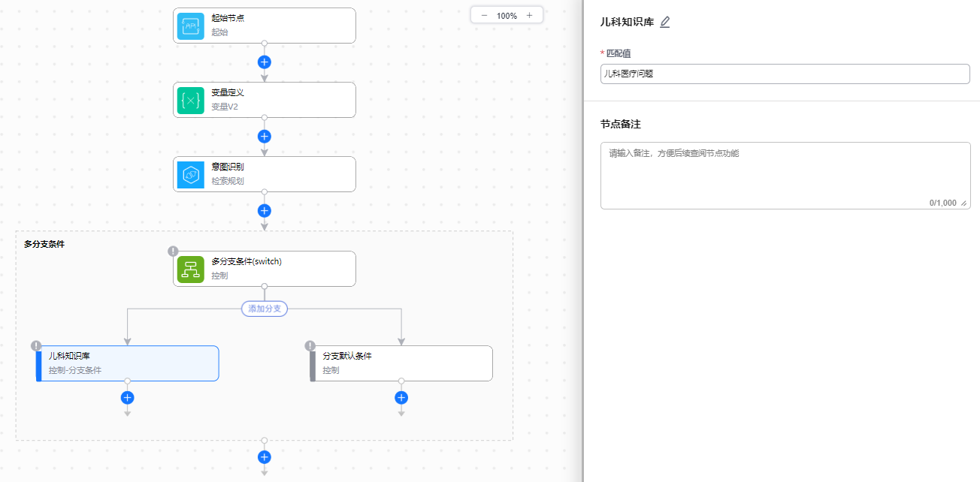Viewport: 980px width, 482px height.
Task: Click the start node API icon
Action: (x=191, y=26)
